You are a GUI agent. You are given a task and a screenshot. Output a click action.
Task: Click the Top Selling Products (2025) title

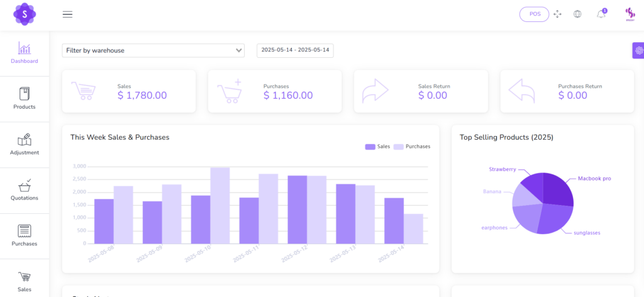[506, 137]
